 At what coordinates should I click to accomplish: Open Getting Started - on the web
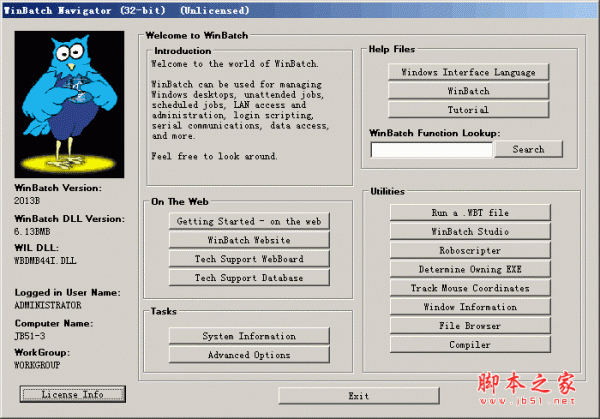click(249, 221)
